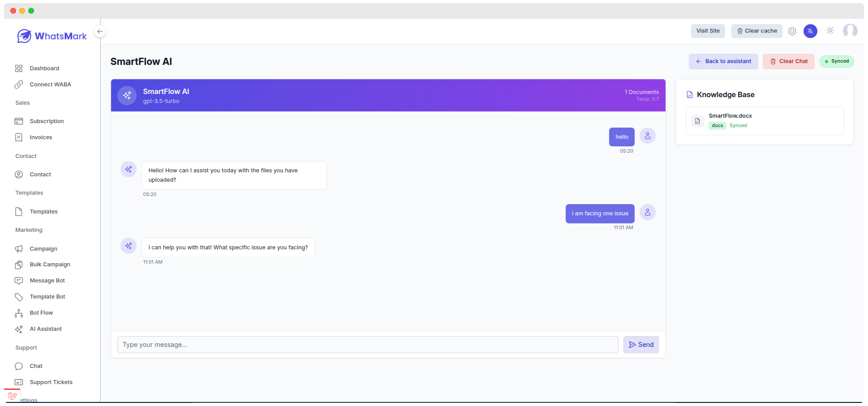Click the SmartFlow AI header sparkle icon

click(x=127, y=95)
